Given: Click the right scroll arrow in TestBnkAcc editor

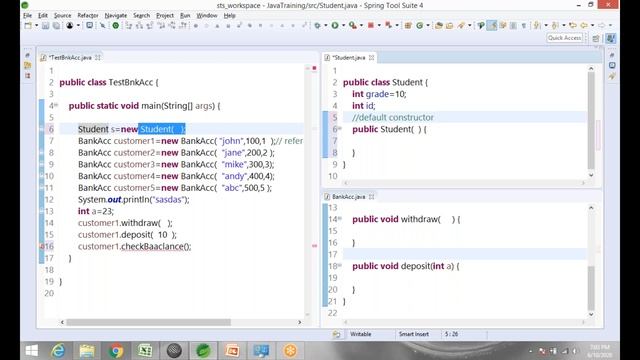Looking at the screenshot, I should tap(300, 322).
